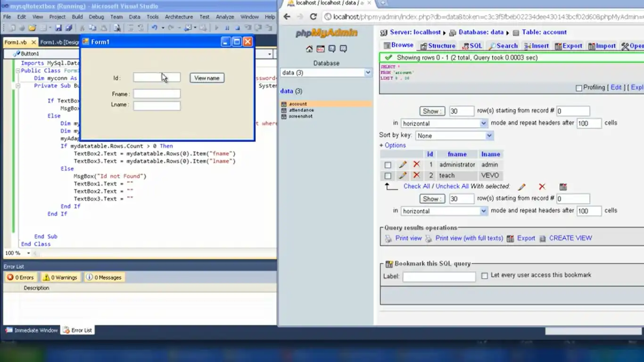This screenshot has width=644, height=362.
Task: Open the Database data (3) dropdown
Action: click(x=326, y=73)
